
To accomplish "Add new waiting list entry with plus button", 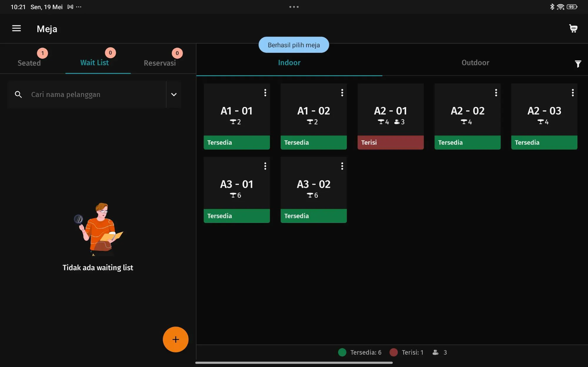I will [x=176, y=339].
